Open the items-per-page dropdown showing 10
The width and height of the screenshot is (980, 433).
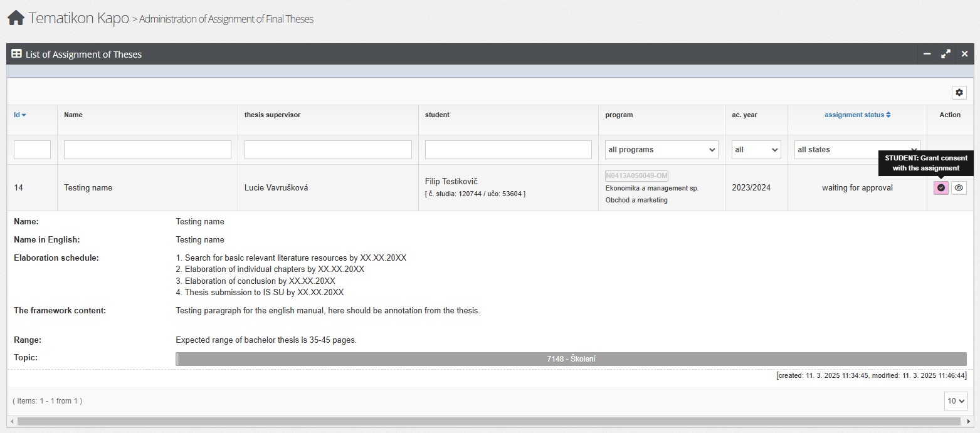point(956,401)
